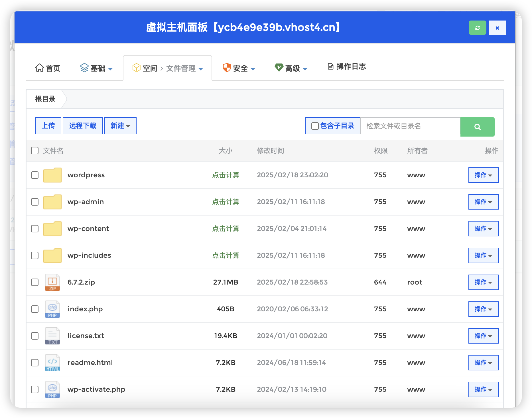Select the wp-includes folder checkbox

35,255
